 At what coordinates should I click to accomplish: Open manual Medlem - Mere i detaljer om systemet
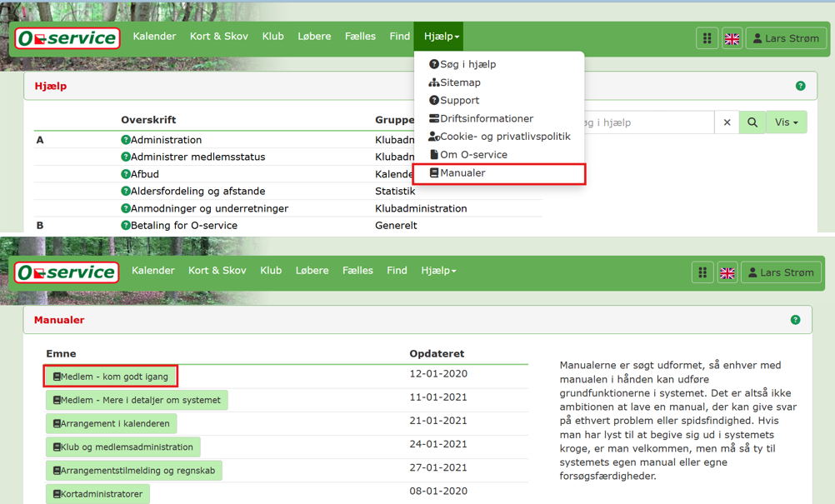(x=137, y=400)
